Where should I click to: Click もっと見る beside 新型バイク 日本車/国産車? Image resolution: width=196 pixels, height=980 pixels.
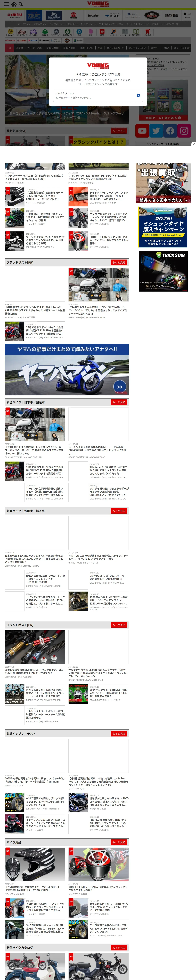119,402
